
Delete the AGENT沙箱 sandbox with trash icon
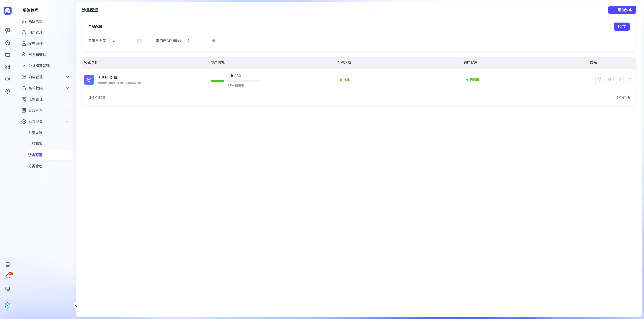[629, 80]
